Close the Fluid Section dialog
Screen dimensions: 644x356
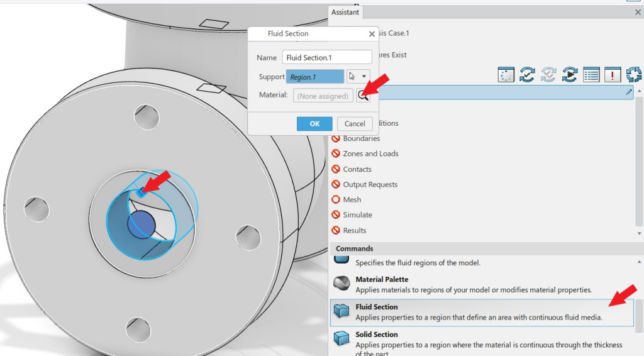(372, 34)
